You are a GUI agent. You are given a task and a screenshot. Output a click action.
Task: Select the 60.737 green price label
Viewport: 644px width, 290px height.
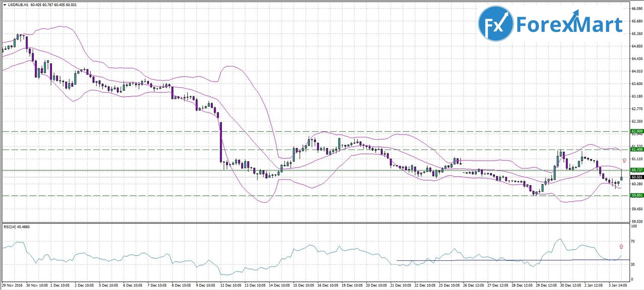(x=636, y=170)
